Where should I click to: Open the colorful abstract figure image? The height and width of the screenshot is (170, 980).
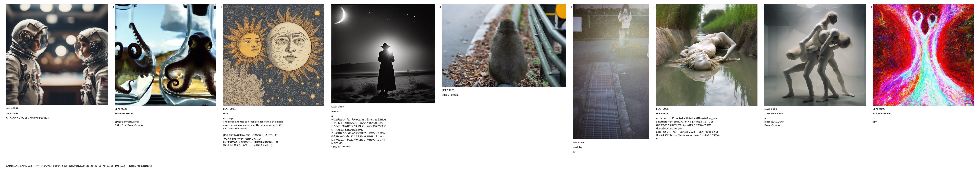pos(923,55)
